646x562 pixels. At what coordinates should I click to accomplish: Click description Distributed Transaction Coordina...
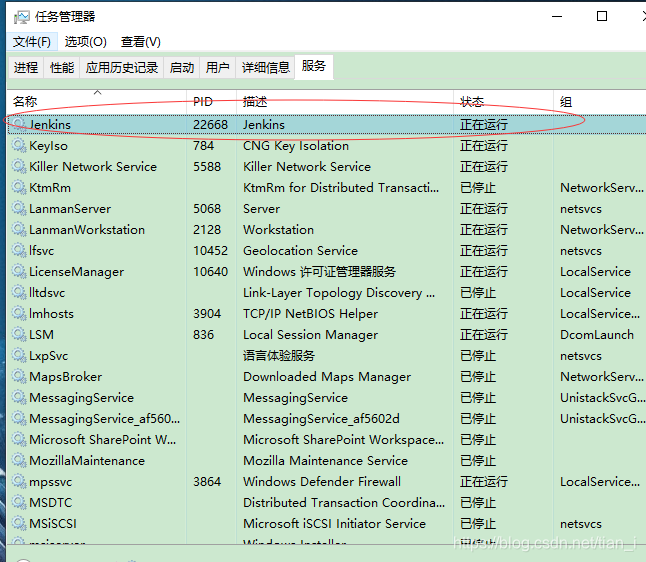coord(344,503)
